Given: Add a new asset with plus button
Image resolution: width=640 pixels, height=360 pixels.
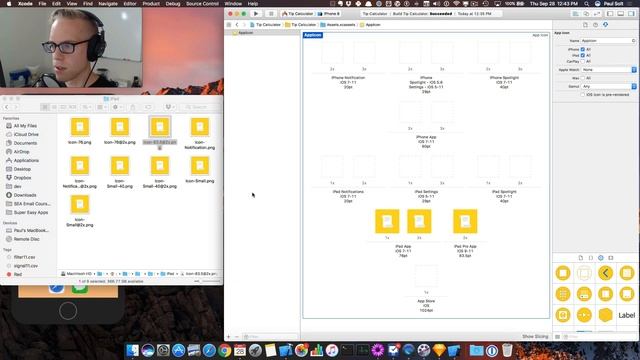Looking at the screenshot, I should 229,337.
